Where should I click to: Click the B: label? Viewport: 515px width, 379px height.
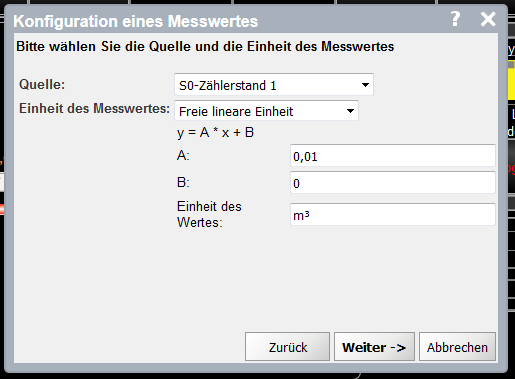[x=183, y=182]
